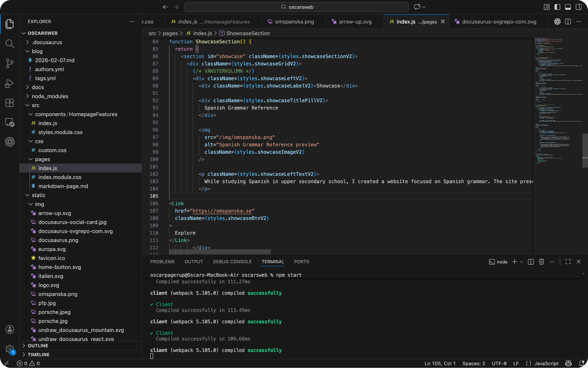Screen dimensions: 588x368
Task: Click the oscarsweb command center search field
Action: click(x=296, y=7)
